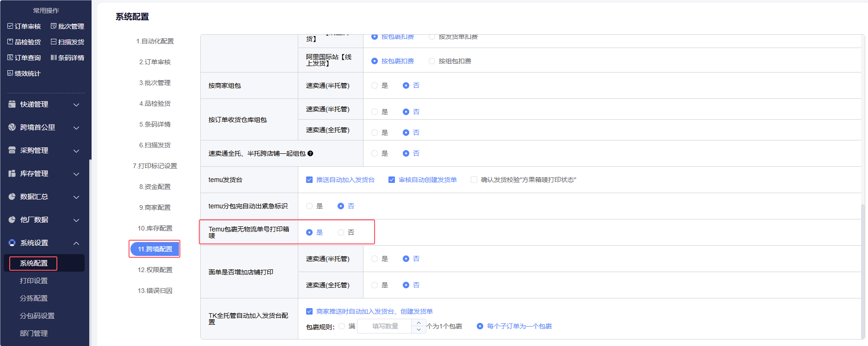Uncheck 推送自动加入发货台 checkbox
This screenshot has height=346, width=868.
coord(309,180)
